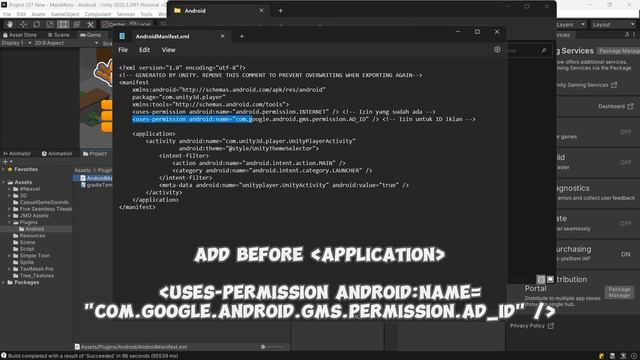Close the Android folder tab in Explorer

pyautogui.click(x=261, y=11)
